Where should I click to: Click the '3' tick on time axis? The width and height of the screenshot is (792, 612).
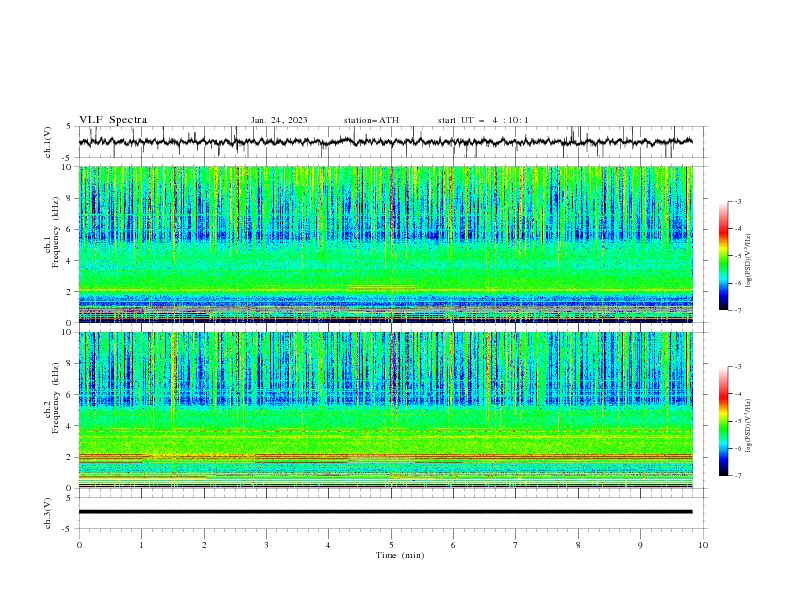click(266, 545)
